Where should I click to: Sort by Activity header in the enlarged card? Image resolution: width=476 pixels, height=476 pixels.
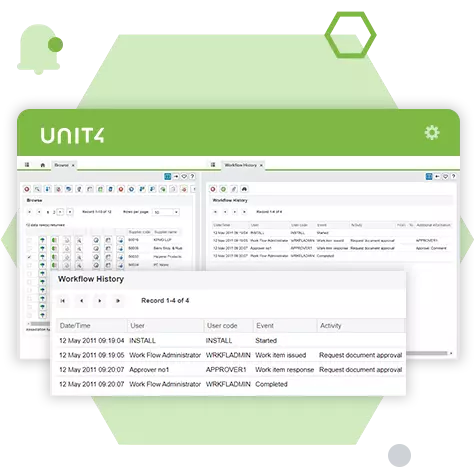[360, 326]
